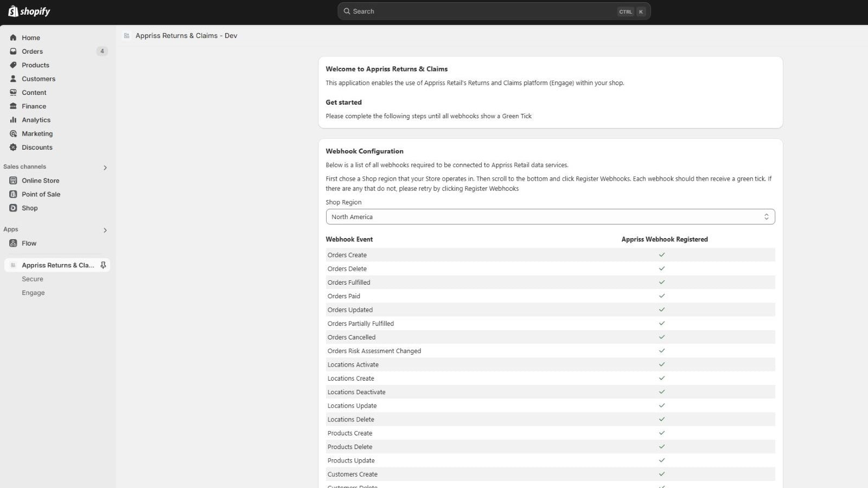Image resolution: width=868 pixels, height=488 pixels.
Task: Click the Orders Risk Assessment Changed row
Action: 550,351
